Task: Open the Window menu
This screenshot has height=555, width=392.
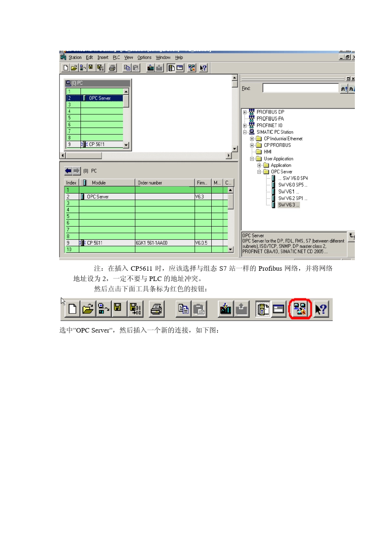Action: [163, 58]
